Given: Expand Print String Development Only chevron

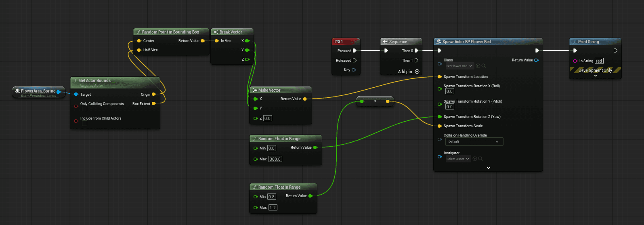Looking at the screenshot, I should 595,76.
